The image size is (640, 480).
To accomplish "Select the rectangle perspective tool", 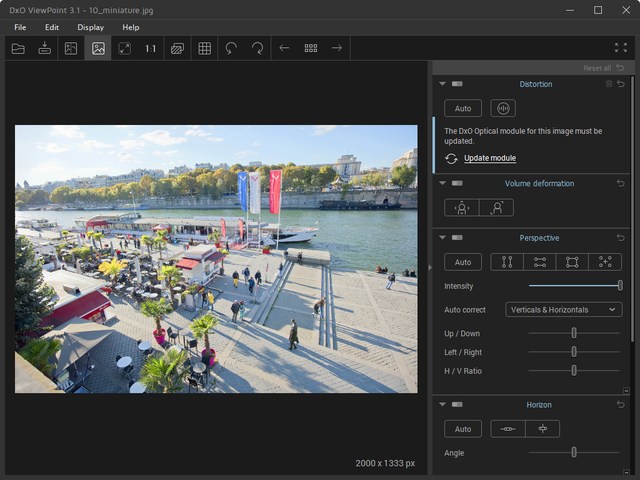I will [x=572, y=262].
